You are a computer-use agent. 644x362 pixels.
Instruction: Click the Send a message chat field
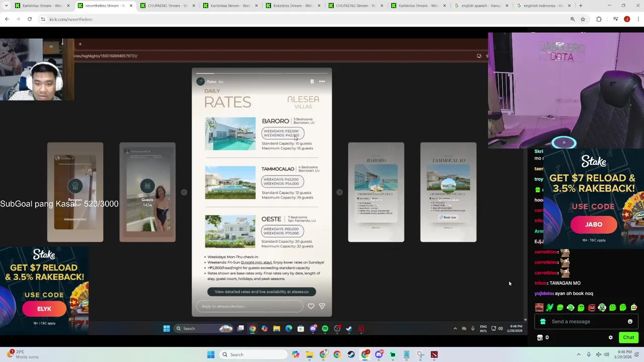(x=586, y=322)
